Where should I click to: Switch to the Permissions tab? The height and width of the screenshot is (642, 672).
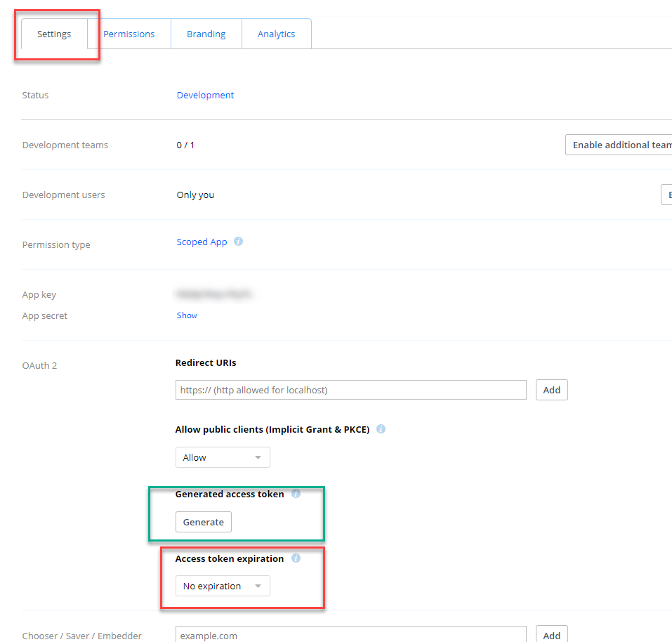[129, 34]
